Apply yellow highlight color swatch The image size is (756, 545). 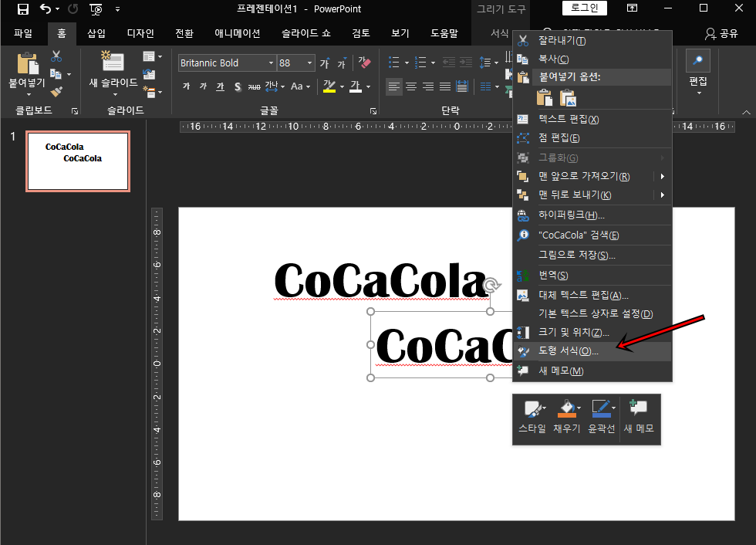[329, 86]
